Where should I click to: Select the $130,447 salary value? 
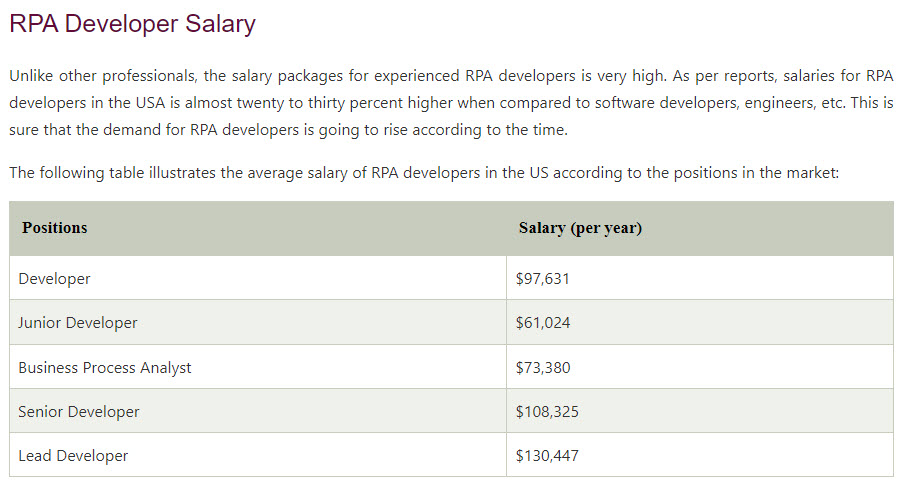pos(546,455)
